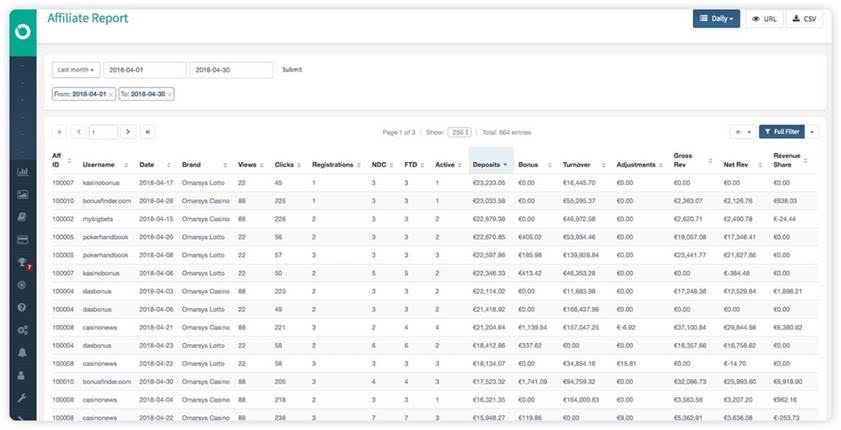This screenshot has height=430, width=841.
Task: Remove the From: 2018-04-01 filter tag
Action: pyautogui.click(x=110, y=94)
